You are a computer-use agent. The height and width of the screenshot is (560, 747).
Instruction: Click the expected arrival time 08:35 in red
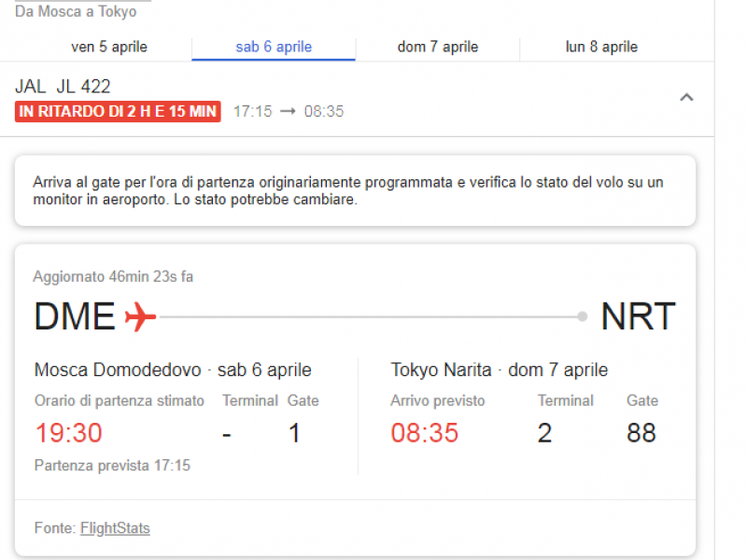(x=424, y=433)
